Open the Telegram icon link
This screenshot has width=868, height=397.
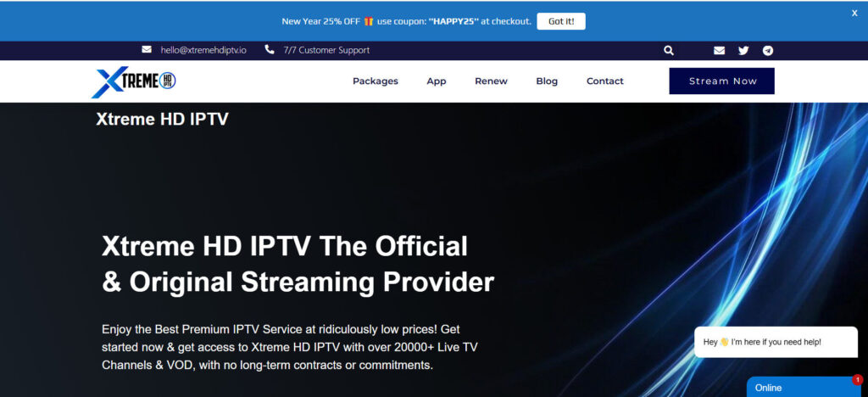pyautogui.click(x=768, y=50)
